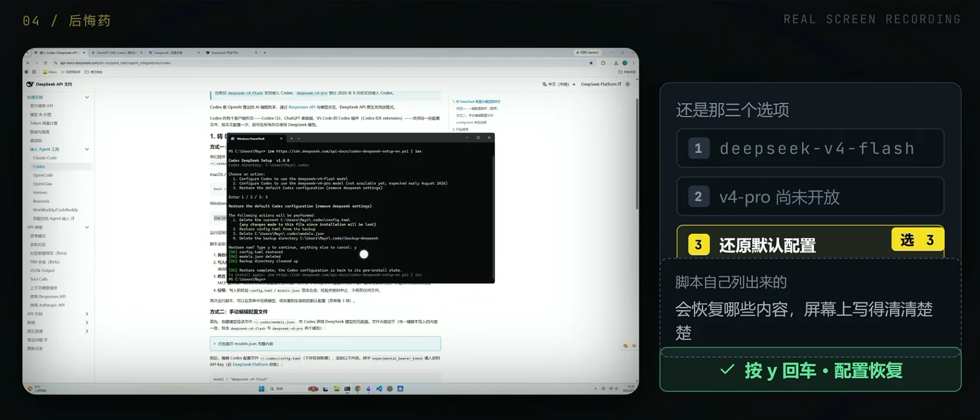Click the PowerShell window scrollbar
The height and width of the screenshot is (420, 980).
click(x=493, y=216)
